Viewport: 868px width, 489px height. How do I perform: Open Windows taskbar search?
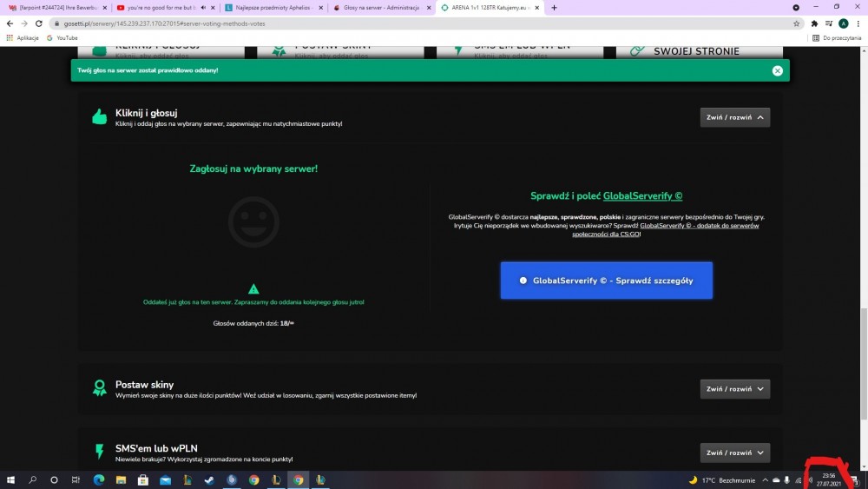coord(32,479)
